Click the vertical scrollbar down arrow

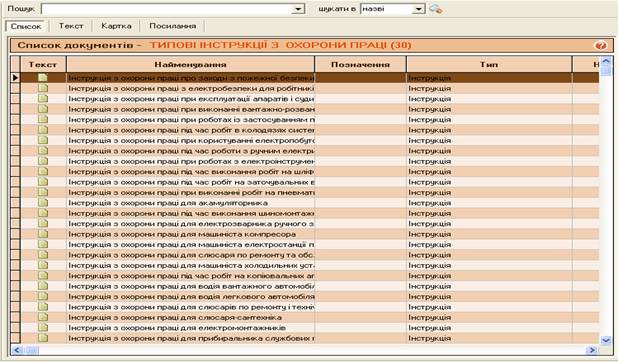click(x=606, y=340)
